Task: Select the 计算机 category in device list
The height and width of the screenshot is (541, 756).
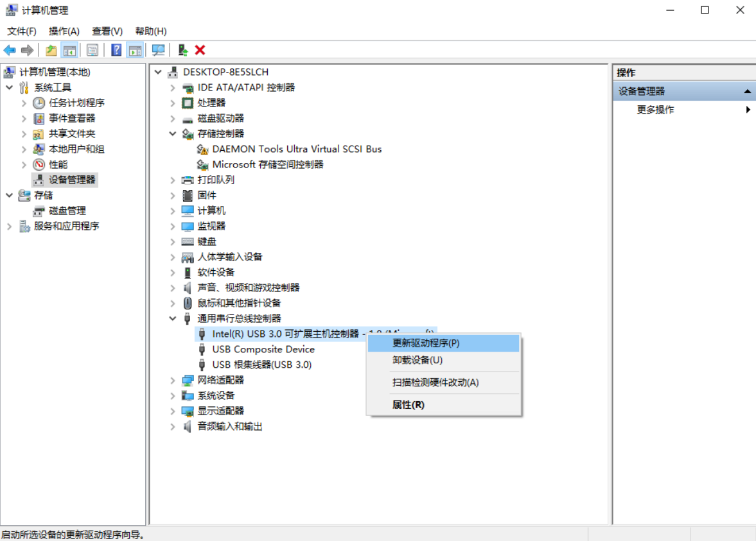Action: tap(211, 210)
